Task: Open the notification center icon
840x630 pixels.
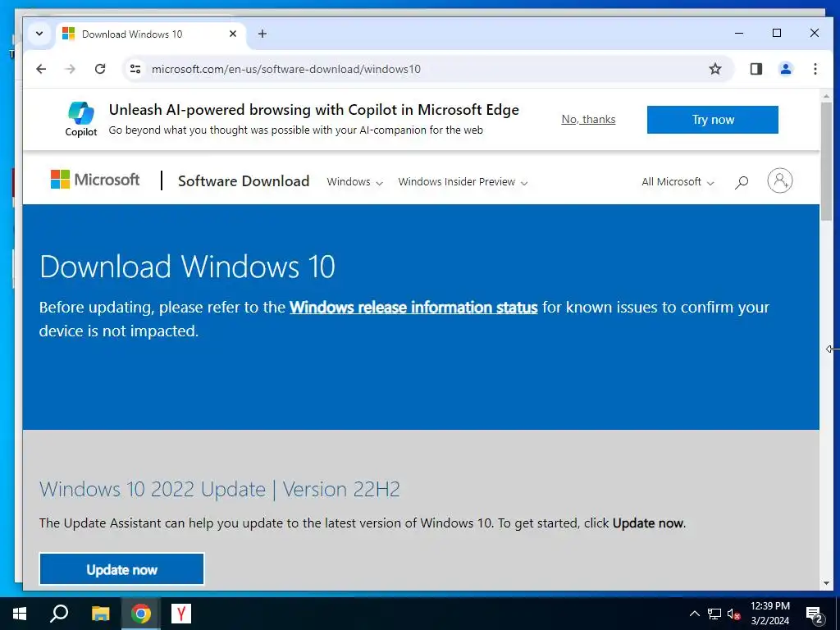Action: pos(815,614)
